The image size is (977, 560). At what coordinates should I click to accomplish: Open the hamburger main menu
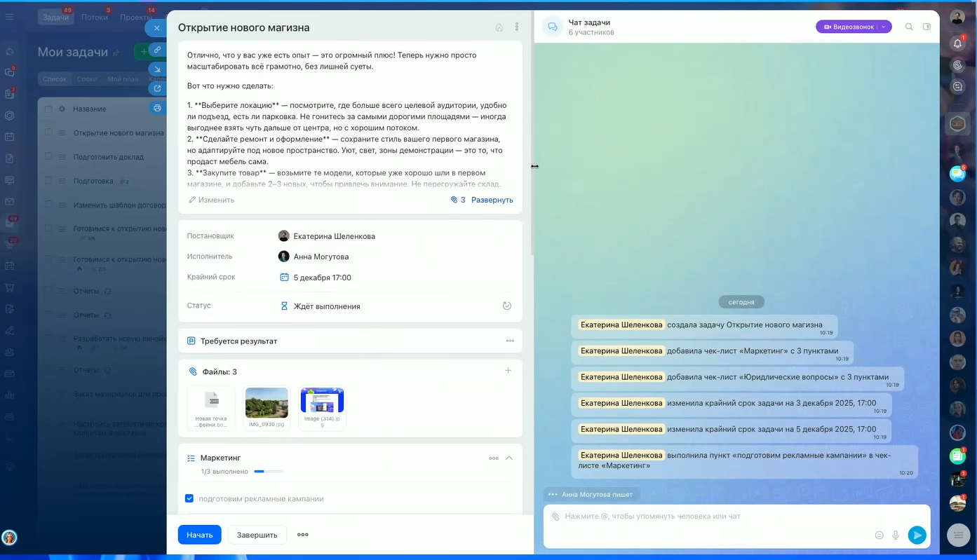point(10,17)
